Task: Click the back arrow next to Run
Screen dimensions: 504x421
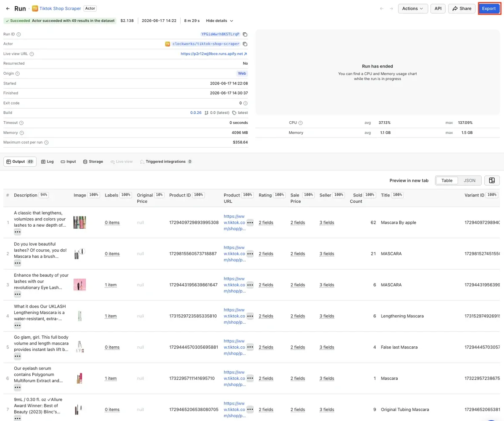Action: pyautogui.click(x=8, y=8)
